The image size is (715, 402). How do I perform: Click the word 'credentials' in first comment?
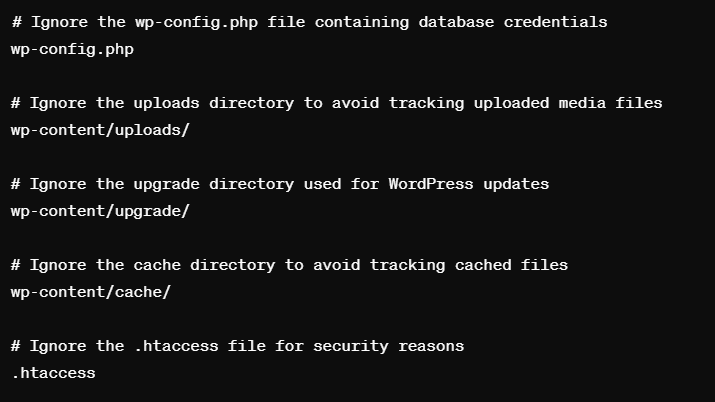pos(555,22)
